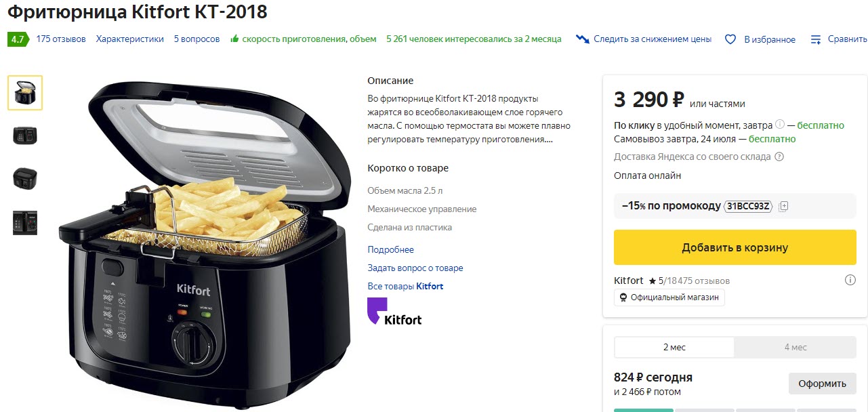
Task: Click the compare list icon
Action: click(x=816, y=39)
